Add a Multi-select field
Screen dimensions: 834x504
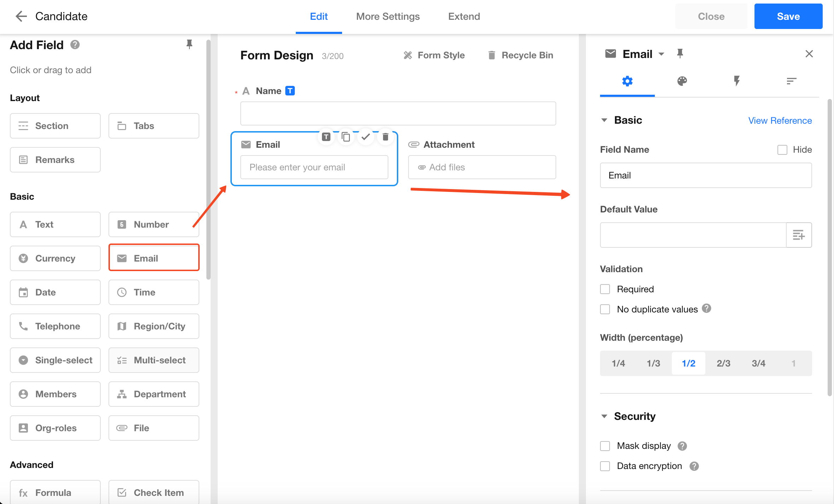(x=154, y=360)
